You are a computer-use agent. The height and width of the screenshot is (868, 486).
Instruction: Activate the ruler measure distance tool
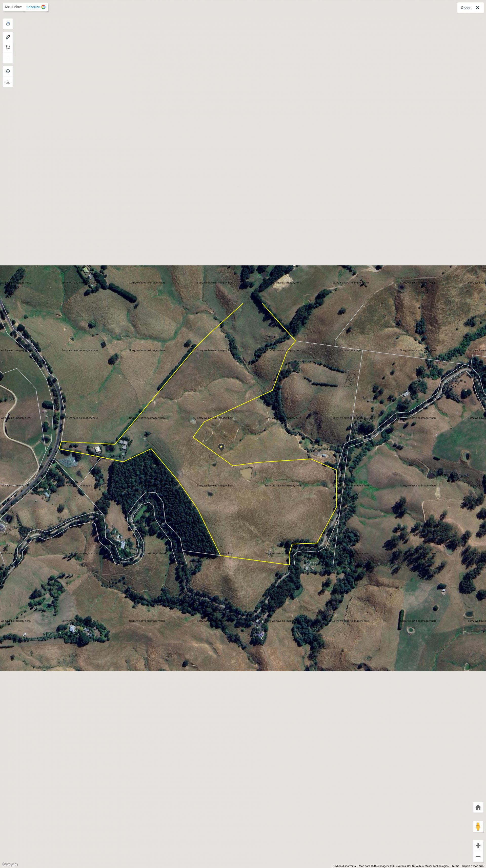8,37
